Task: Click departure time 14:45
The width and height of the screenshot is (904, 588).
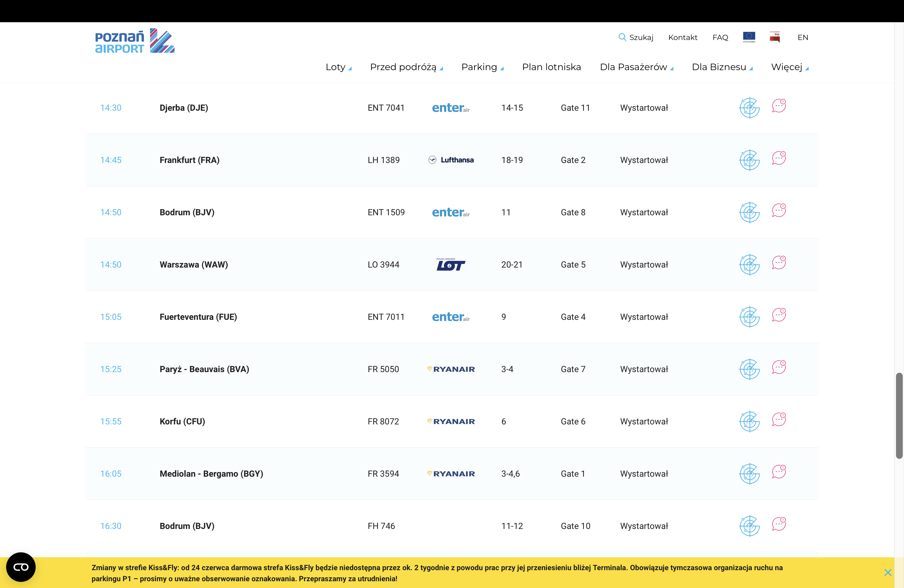Action: 111,160
